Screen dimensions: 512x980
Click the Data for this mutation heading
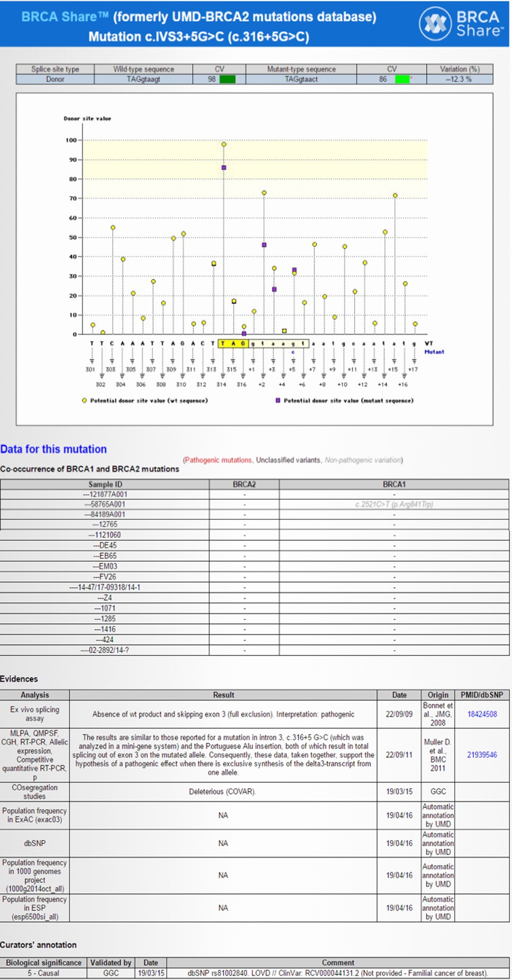pos(53,449)
